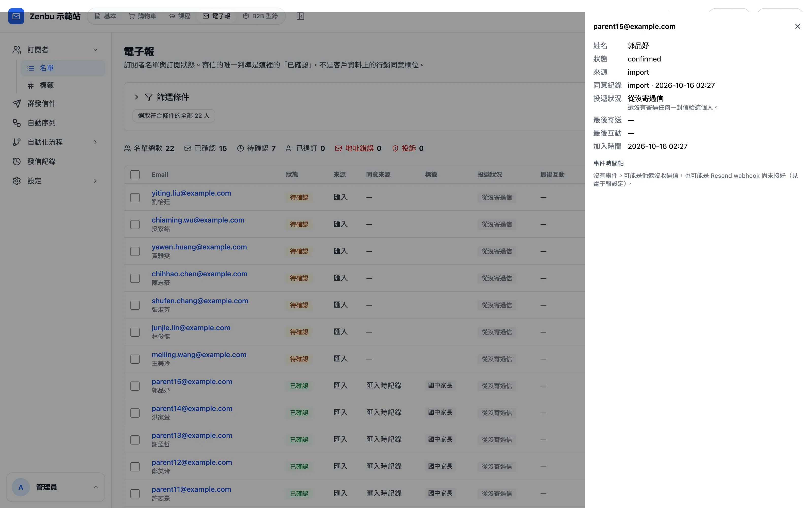Click the Zenbu mail logo icon
812x508 pixels.
click(16, 16)
